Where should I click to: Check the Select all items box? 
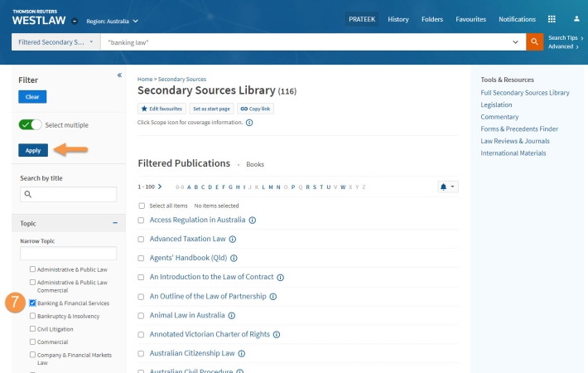pyautogui.click(x=142, y=206)
